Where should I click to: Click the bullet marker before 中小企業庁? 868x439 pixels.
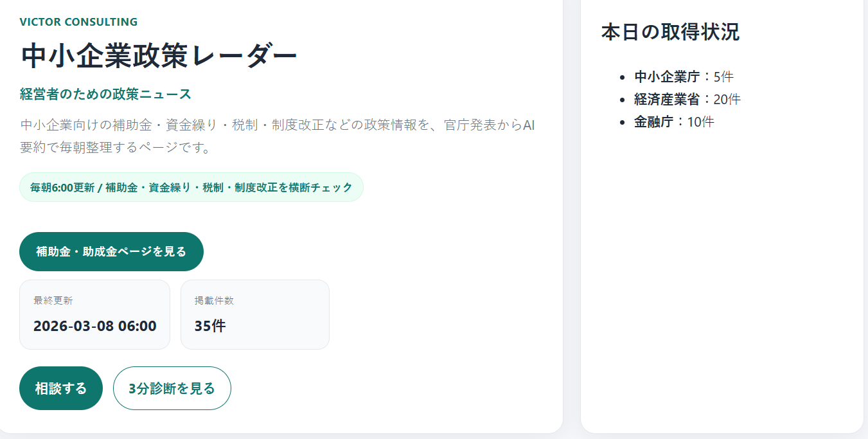coord(621,77)
